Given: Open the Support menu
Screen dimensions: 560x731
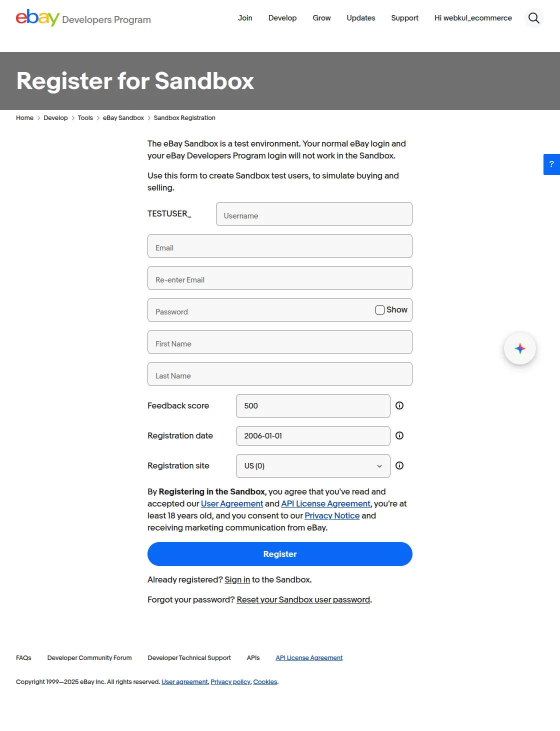Looking at the screenshot, I should tap(404, 18).
